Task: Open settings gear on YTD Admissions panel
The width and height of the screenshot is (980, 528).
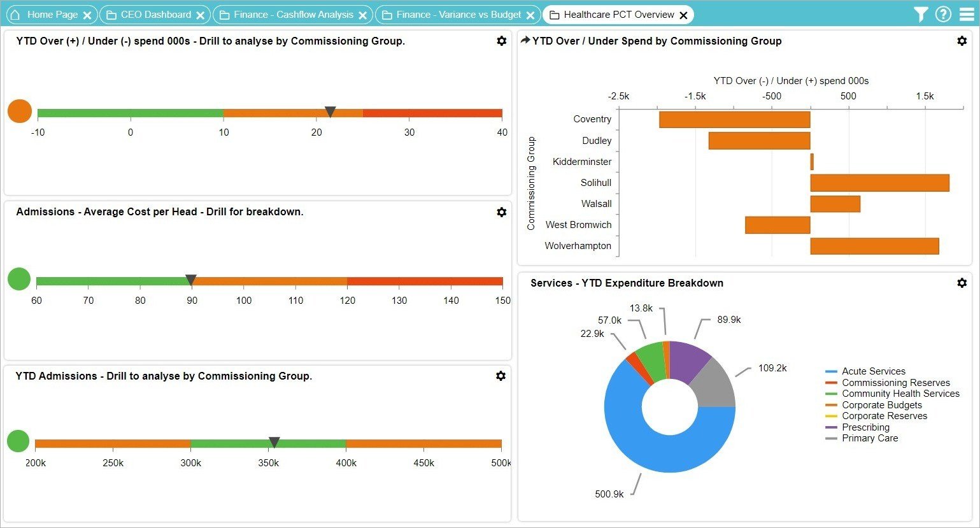Action: [x=501, y=376]
